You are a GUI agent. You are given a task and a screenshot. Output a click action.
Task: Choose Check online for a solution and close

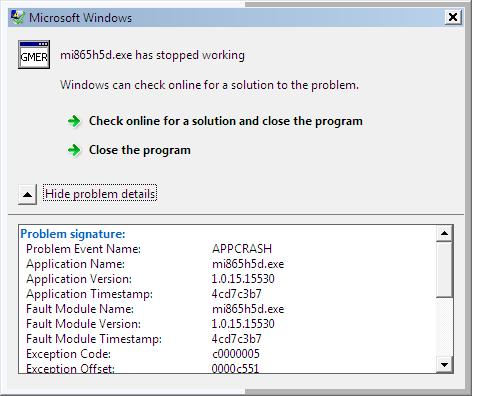coord(226,121)
